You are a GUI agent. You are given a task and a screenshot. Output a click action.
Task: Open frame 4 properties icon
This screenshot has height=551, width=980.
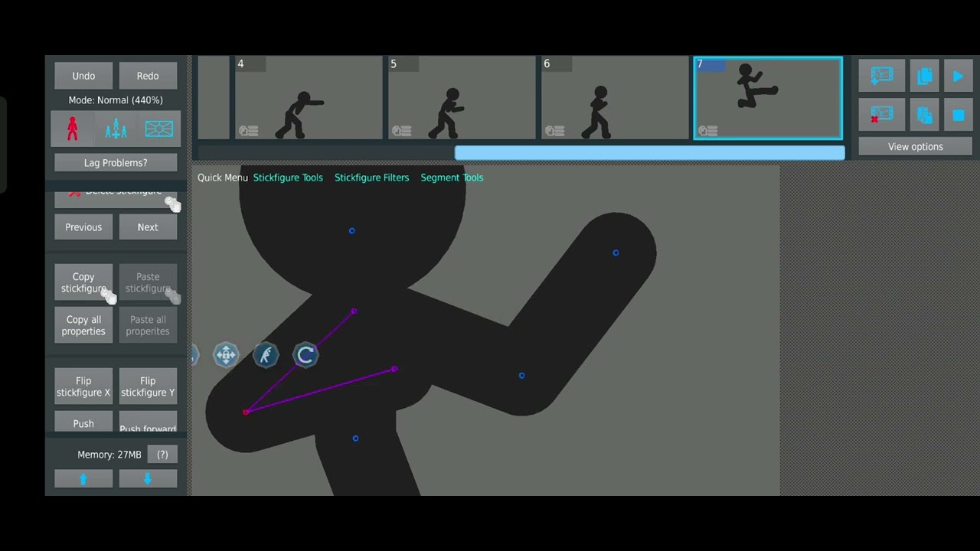[x=248, y=131]
